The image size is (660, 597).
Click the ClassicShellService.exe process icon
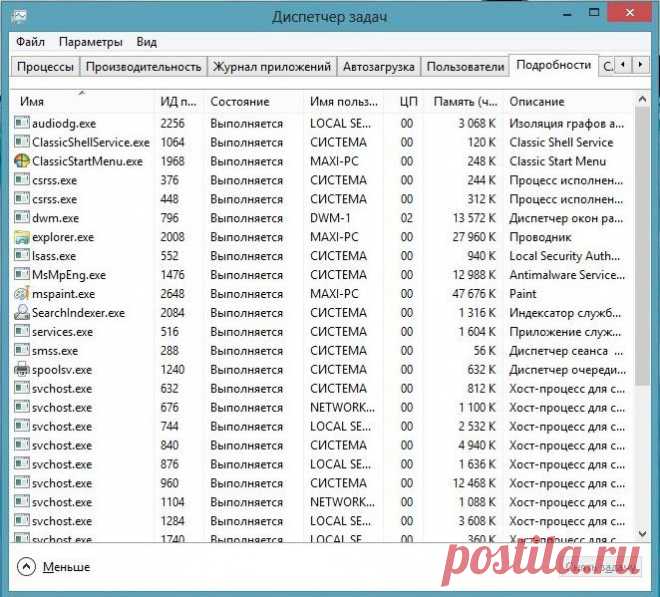[x=21, y=142]
